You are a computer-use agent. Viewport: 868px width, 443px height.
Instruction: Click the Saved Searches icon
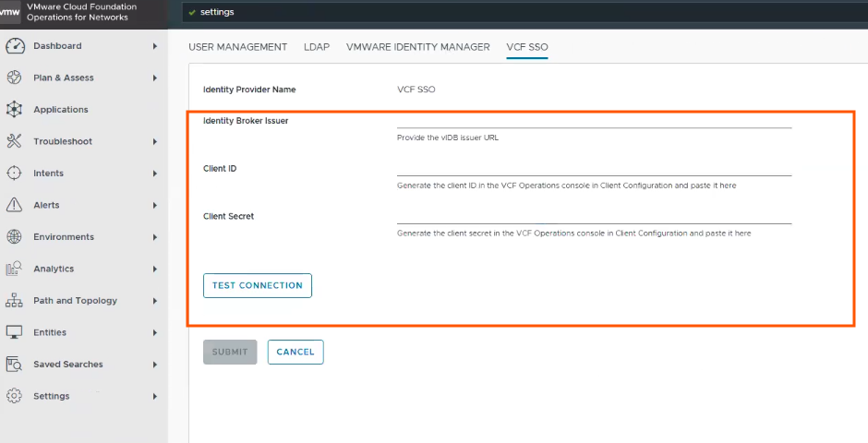14,365
